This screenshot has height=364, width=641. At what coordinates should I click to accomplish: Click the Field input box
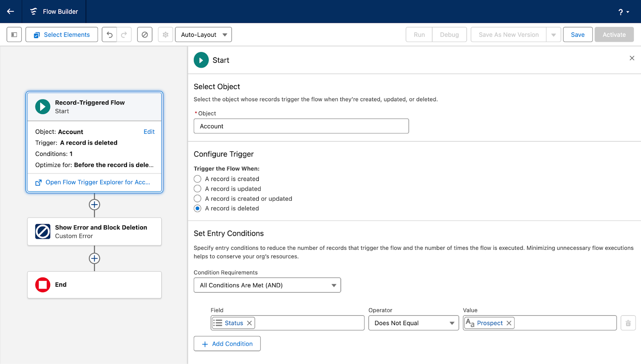pos(288,323)
